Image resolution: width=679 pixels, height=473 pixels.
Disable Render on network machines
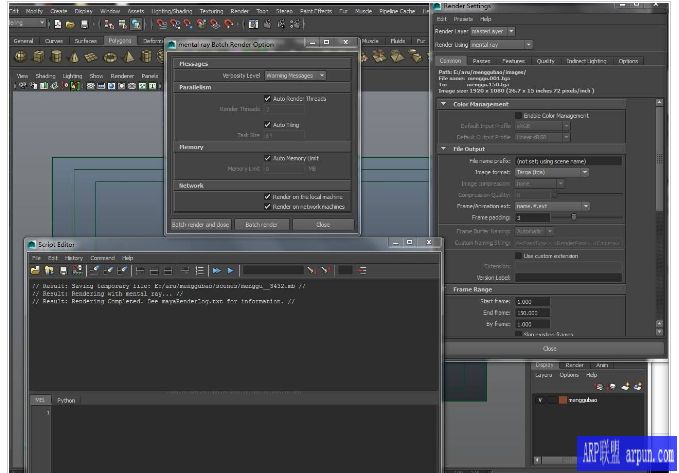[x=267, y=206]
